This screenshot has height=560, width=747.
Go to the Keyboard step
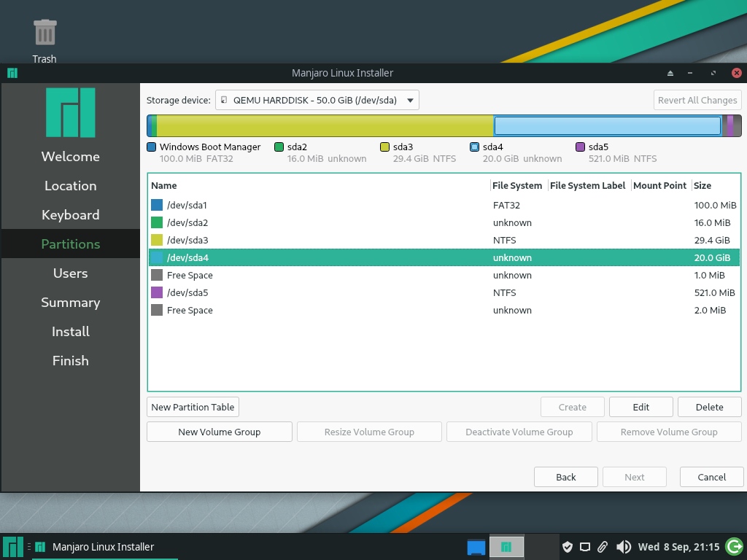[71, 215]
